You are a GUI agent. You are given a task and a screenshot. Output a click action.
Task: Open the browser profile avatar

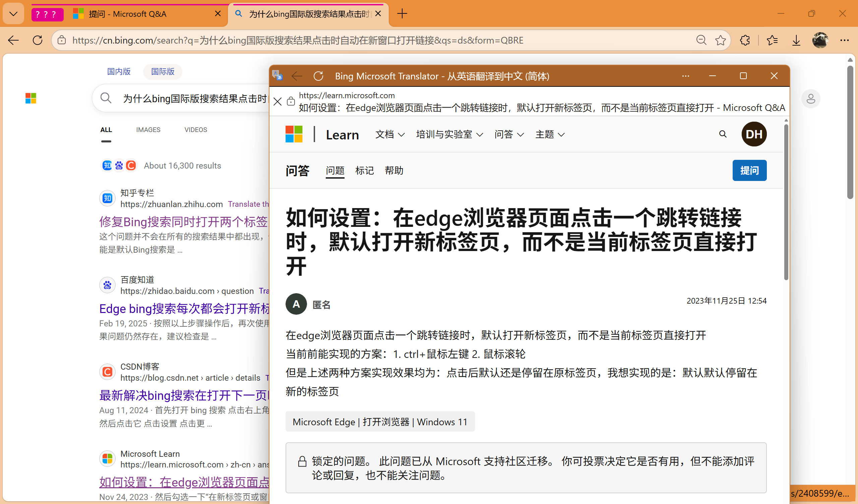[820, 40]
